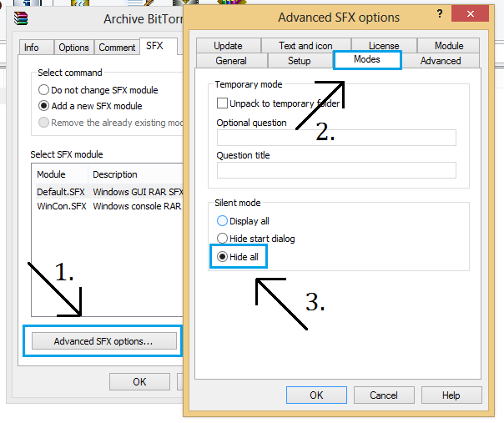
Task: Select WinCon.SFX module row
Action: (x=108, y=206)
